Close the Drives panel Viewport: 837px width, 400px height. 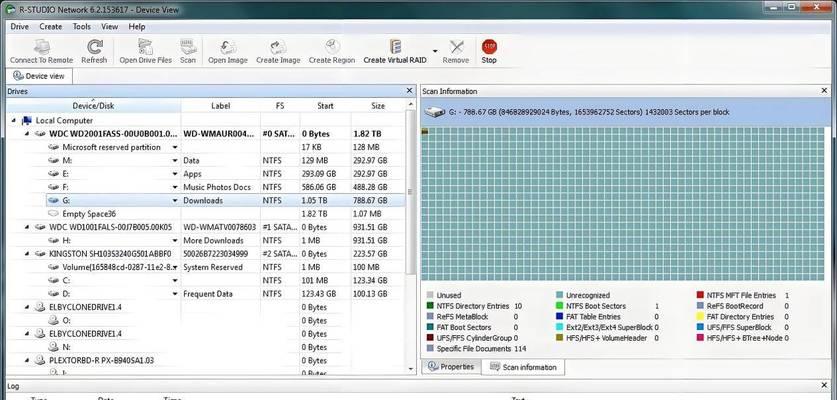coord(409,91)
